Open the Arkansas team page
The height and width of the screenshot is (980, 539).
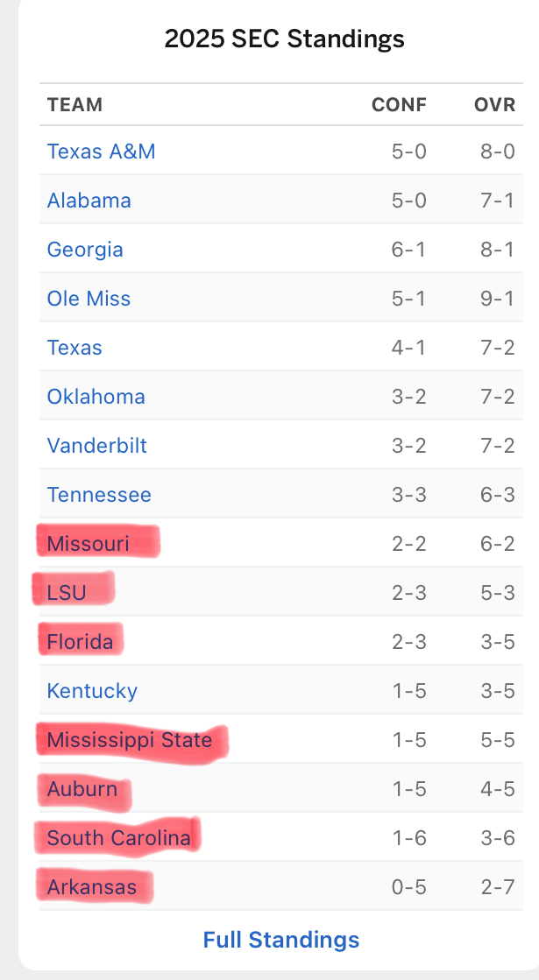91,887
